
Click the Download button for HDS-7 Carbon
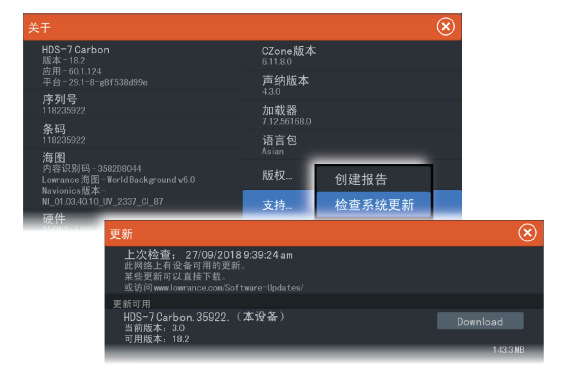point(480,321)
